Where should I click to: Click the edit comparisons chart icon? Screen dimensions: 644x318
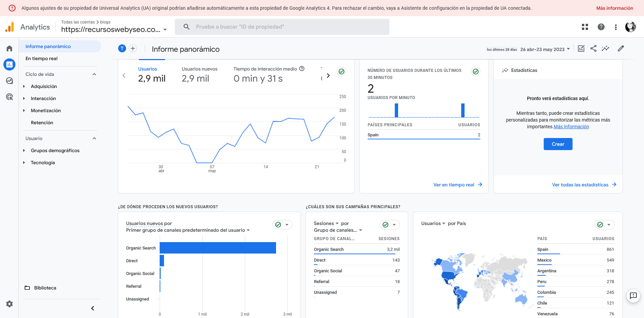pyautogui.click(x=581, y=49)
